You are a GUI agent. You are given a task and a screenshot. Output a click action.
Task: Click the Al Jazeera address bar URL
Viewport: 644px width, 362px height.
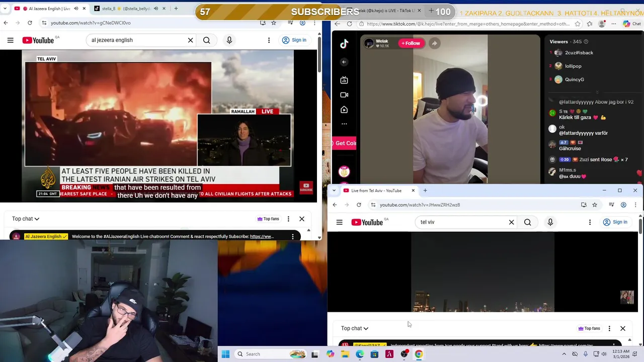91,23
